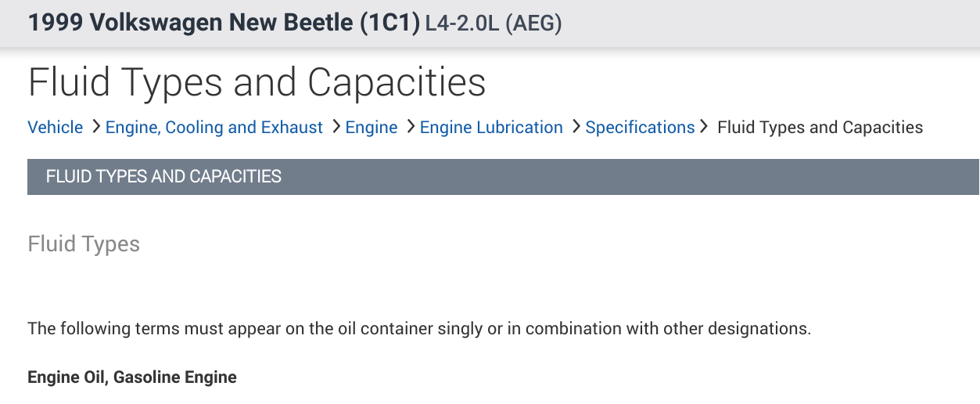Click the chevron before Engine, Cooling and Exhaust
980x404 pixels.
[96, 126]
